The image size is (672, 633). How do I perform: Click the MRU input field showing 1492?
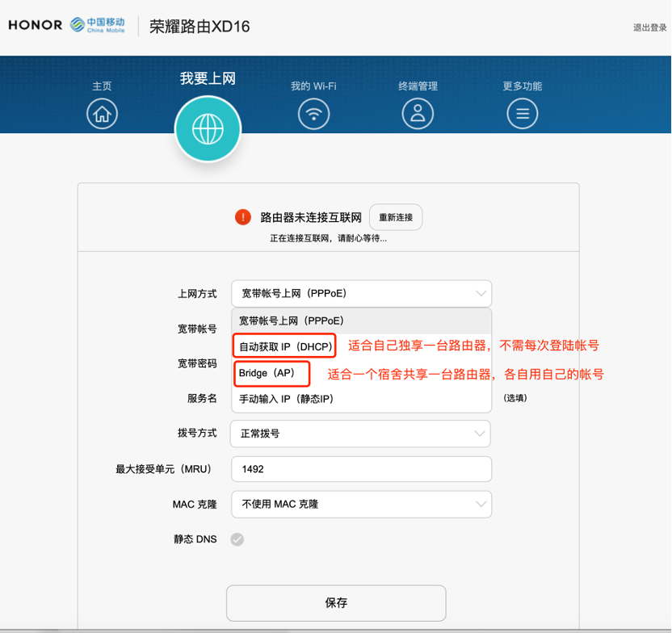tap(361, 469)
